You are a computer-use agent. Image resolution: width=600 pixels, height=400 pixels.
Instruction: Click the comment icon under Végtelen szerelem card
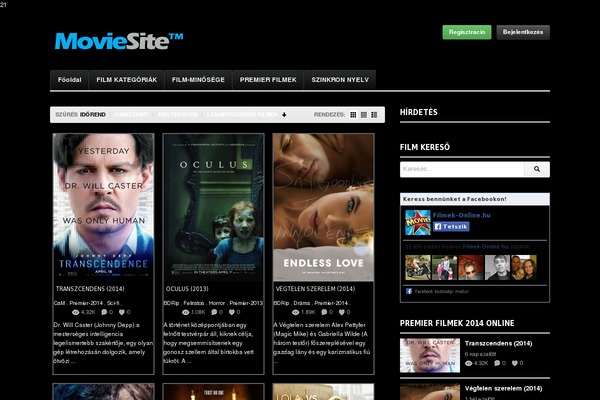click(x=324, y=312)
